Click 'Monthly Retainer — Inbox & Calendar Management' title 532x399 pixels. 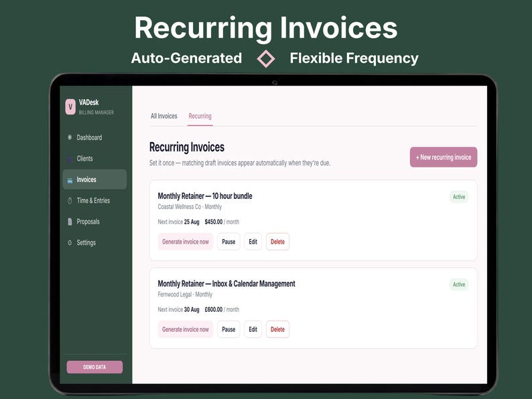pos(226,284)
